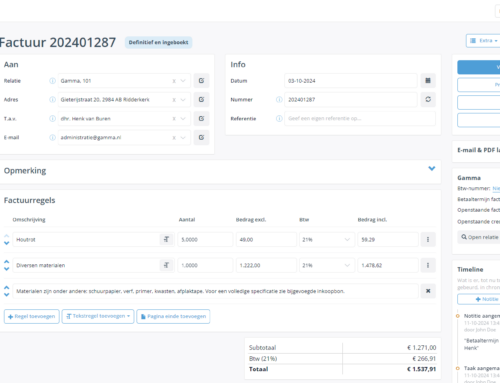Clear the Adres value Gieterijstraat
The height and width of the screenshot is (383, 500).
174,100
